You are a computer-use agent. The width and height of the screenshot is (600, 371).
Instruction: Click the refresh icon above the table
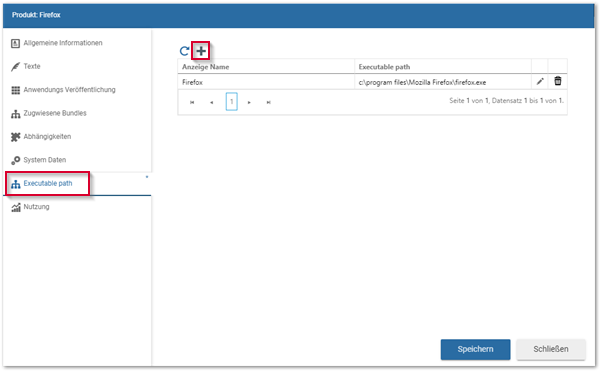coord(184,51)
